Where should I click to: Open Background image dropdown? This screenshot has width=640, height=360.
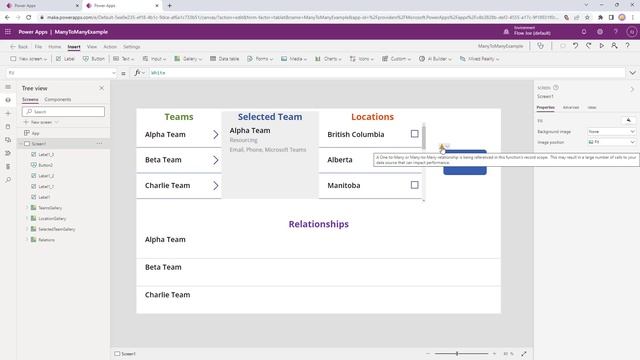pos(611,131)
